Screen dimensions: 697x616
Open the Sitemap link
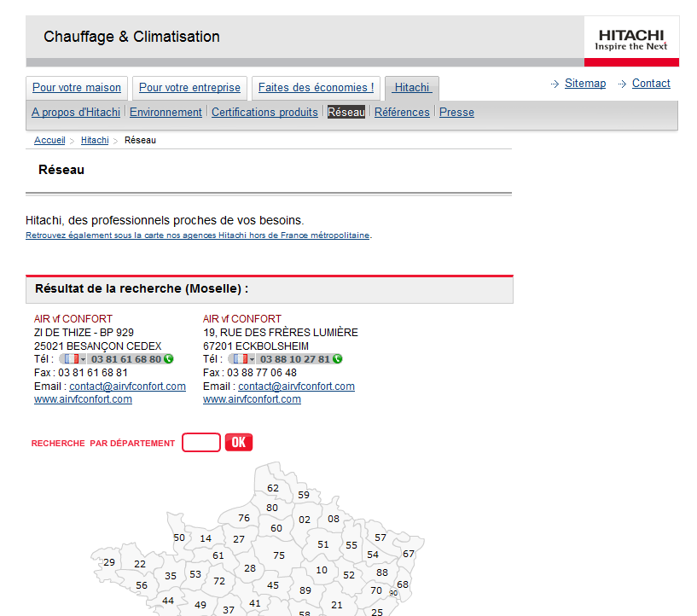point(585,84)
